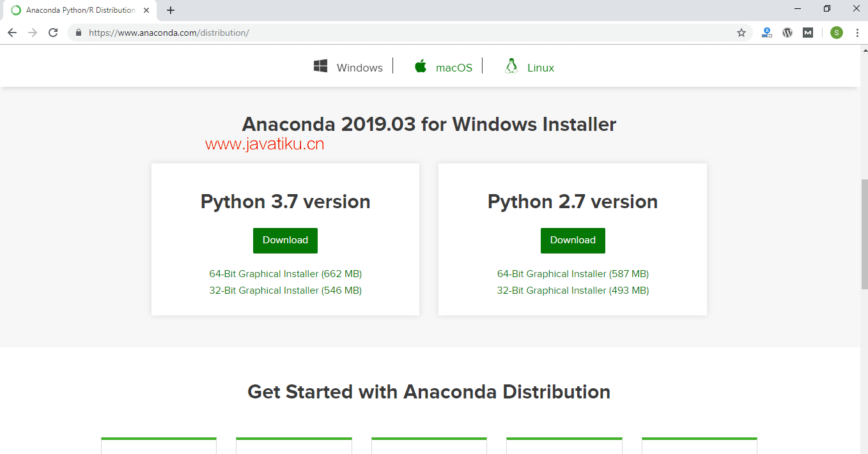This screenshot has width=868, height=454.
Task: Go back to the previous page
Action: coord(12,33)
